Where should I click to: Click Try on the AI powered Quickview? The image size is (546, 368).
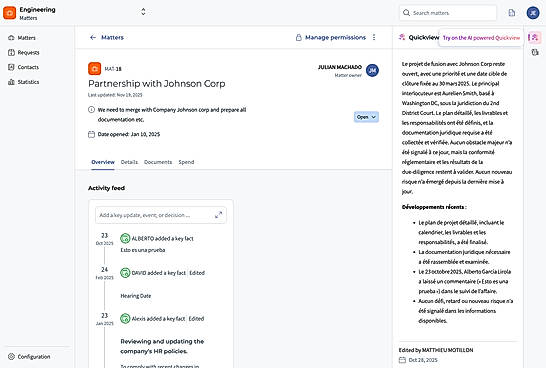click(481, 38)
